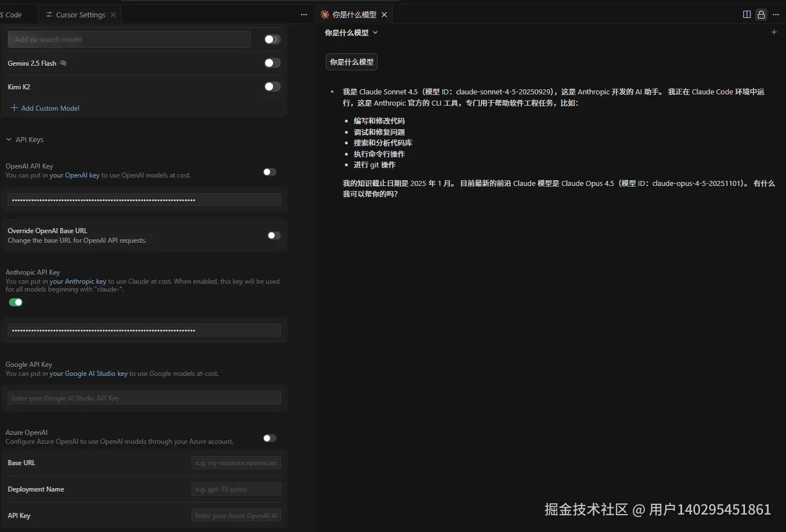Open the your Anthropic key link
This screenshot has height=532, width=786.
pos(78,281)
